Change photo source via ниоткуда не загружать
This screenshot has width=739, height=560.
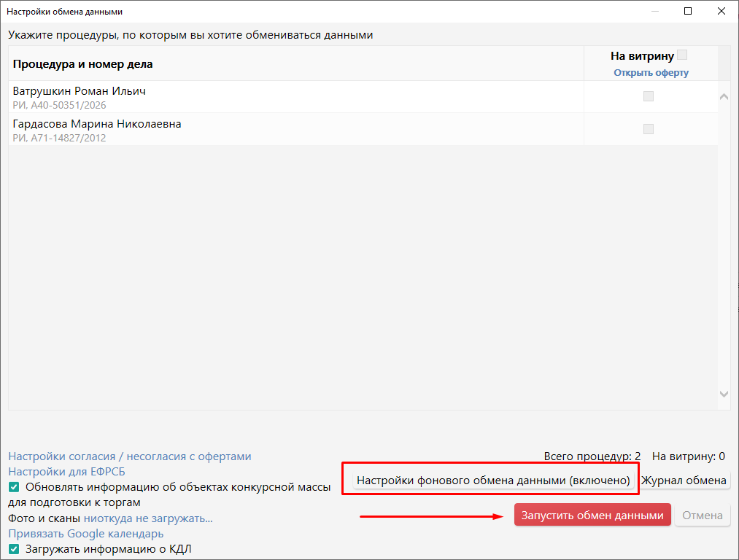[148, 518]
